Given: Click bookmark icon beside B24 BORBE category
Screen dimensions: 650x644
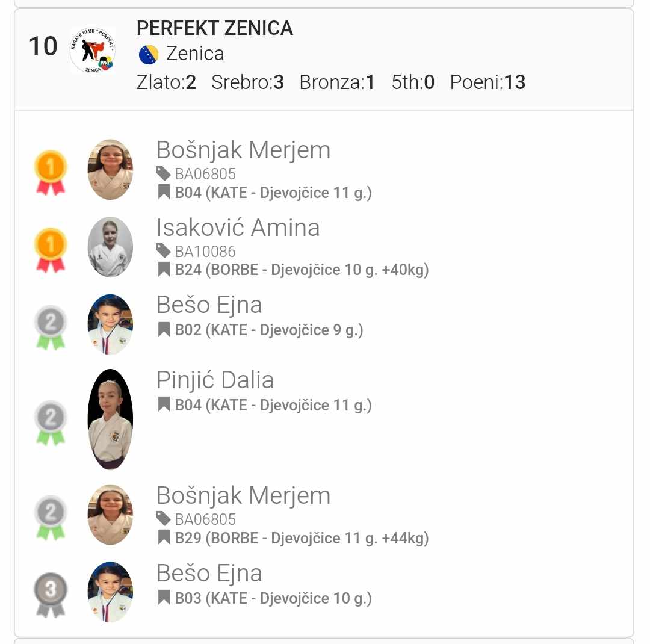Looking at the screenshot, I should [x=164, y=269].
